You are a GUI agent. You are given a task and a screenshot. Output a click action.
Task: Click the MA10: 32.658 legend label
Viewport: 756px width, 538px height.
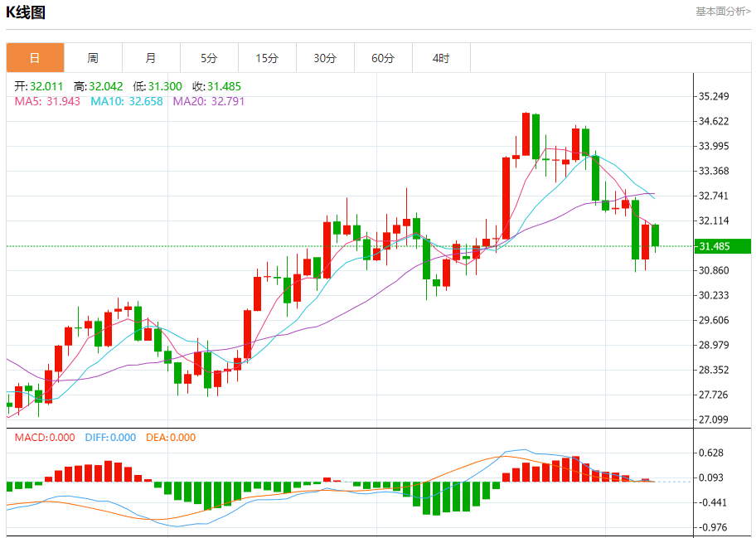[127, 101]
